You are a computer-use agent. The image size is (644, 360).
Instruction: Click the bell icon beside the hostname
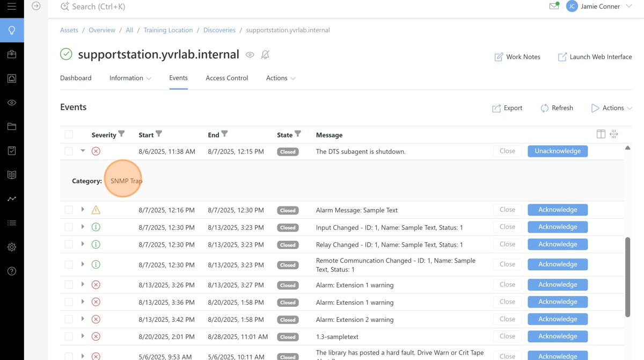coord(265,55)
